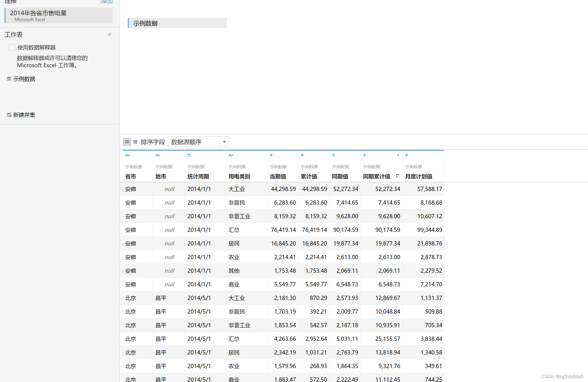588x382 pixels.
Task: Switch to grid preview view icon
Action: (127, 142)
